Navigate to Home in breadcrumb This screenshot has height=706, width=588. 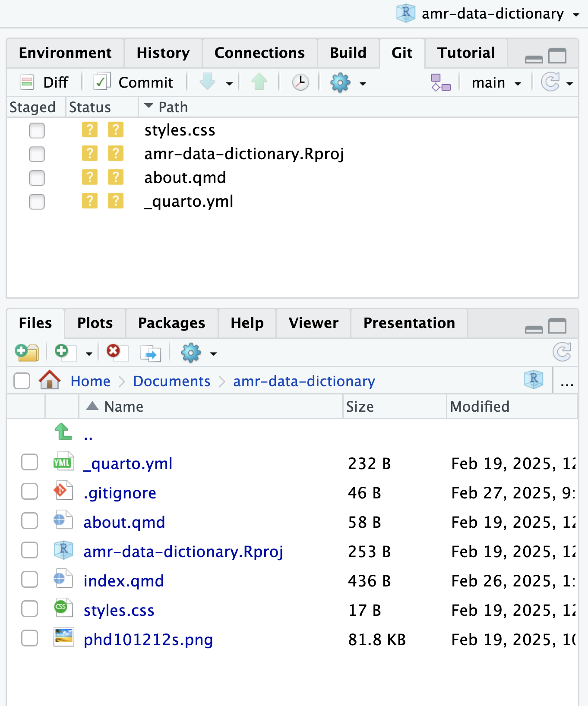coord(91,381)
